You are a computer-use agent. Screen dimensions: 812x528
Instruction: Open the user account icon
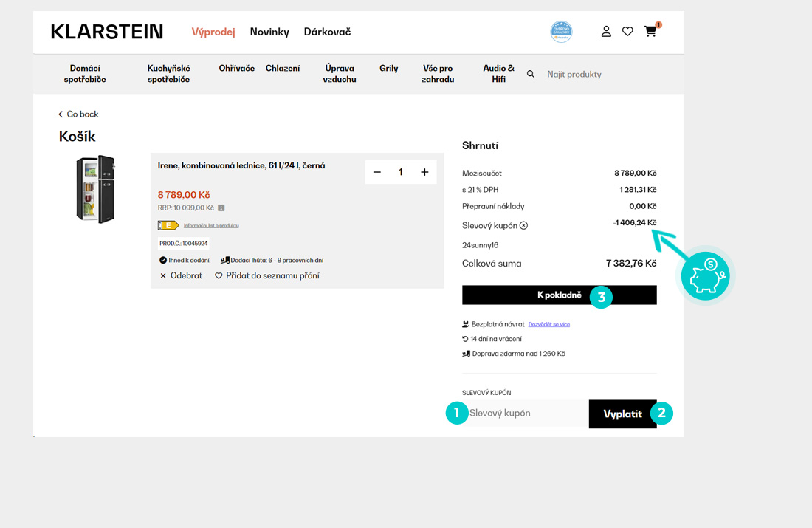(606, 32)
